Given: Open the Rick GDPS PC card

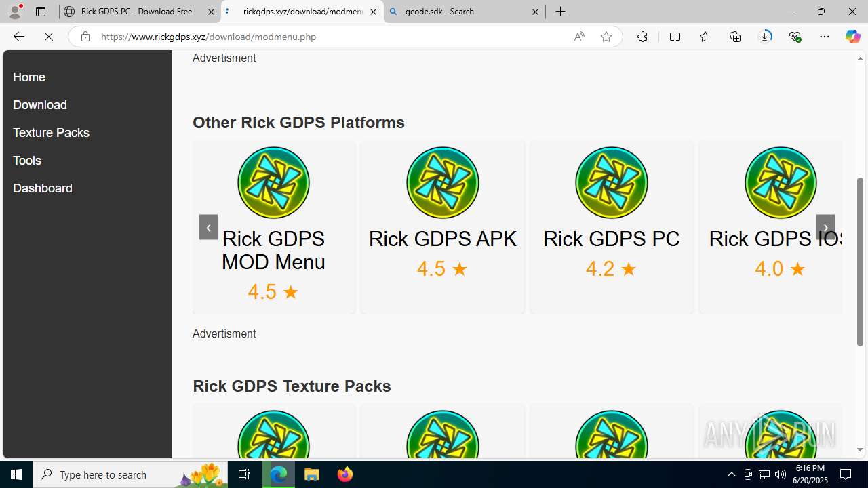Looking at the screenshot, I should (612, 227).
